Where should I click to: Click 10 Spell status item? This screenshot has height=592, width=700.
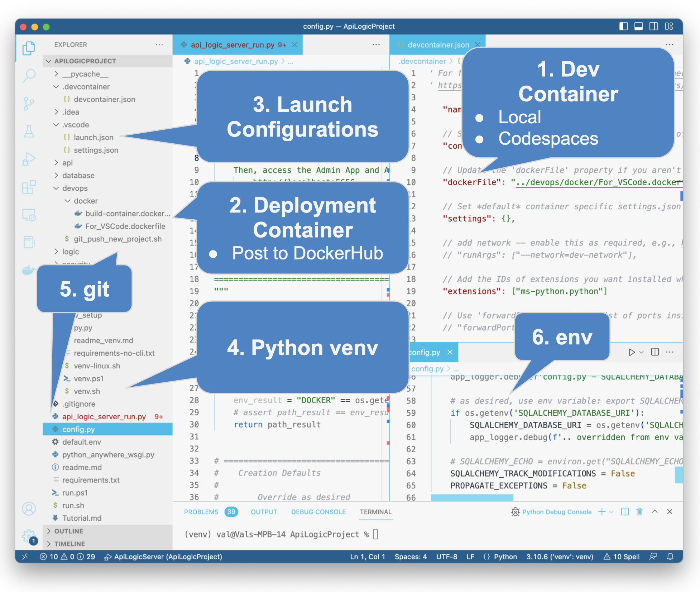pos(622,557)
